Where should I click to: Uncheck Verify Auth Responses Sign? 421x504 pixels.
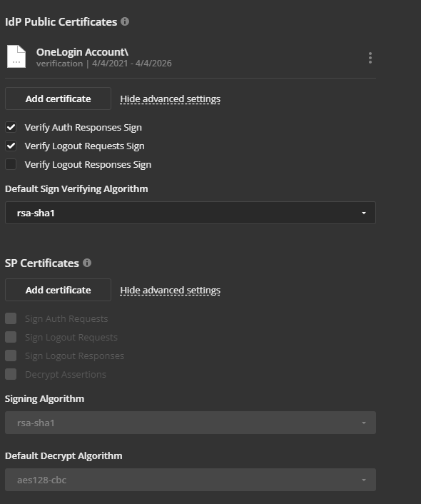tap(11, 127)
